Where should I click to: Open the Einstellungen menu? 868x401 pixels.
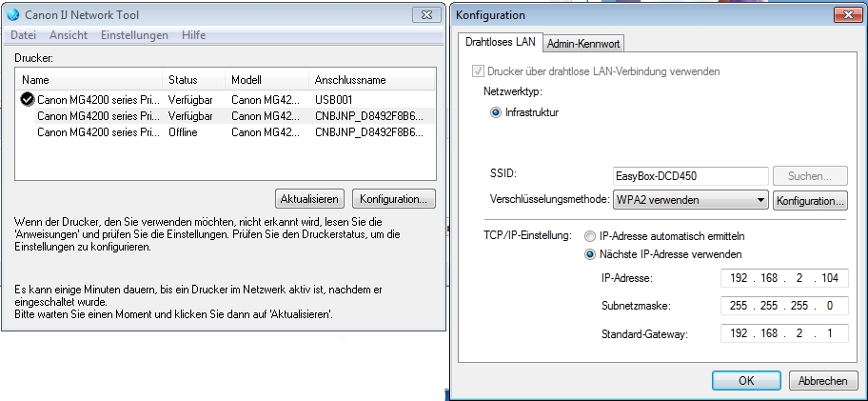pyautogui.click(x=134, y=35)
